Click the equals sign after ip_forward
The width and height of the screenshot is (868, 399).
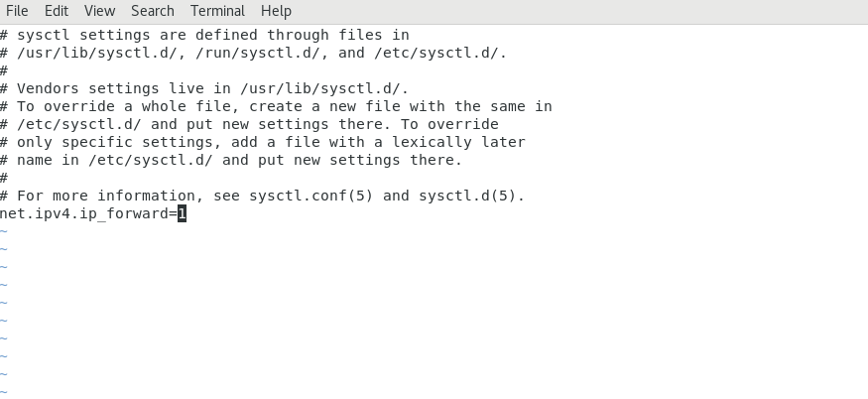(174, 213)
